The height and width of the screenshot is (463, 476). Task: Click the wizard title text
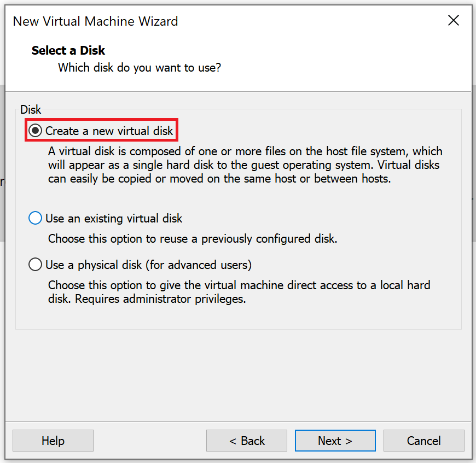click(95, 21)
